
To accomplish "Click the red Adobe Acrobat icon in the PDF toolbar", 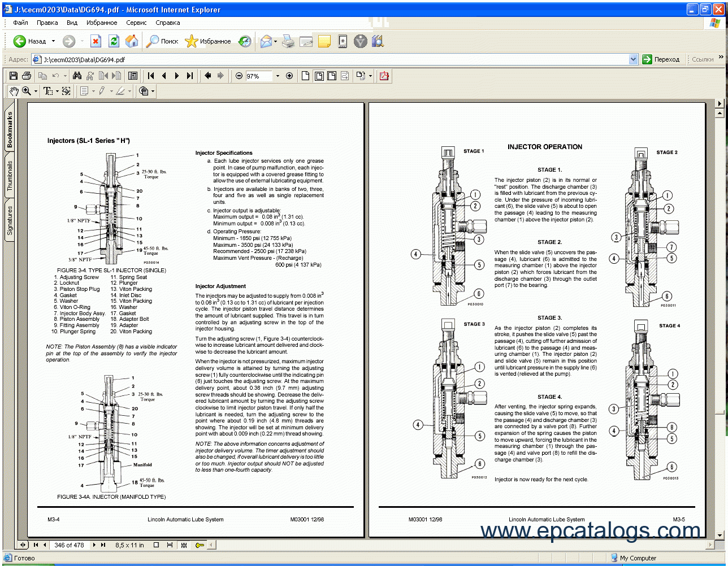I will coord(384,76).
